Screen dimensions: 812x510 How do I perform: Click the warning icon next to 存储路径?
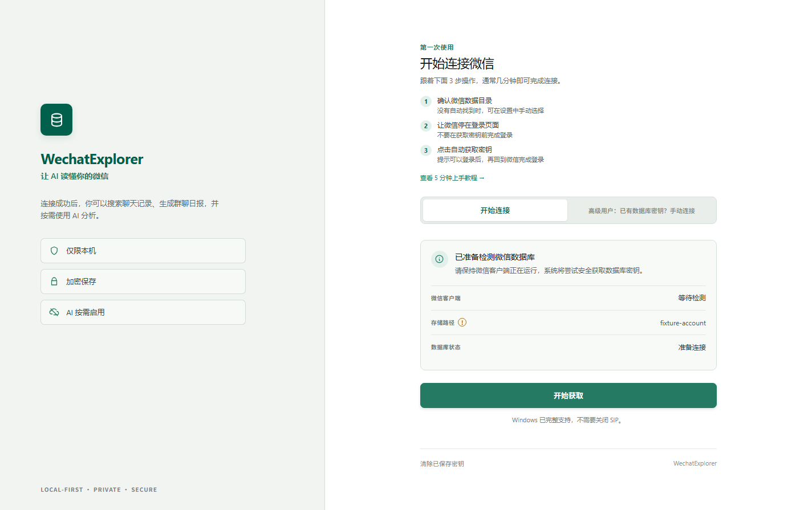coord(462,323)
